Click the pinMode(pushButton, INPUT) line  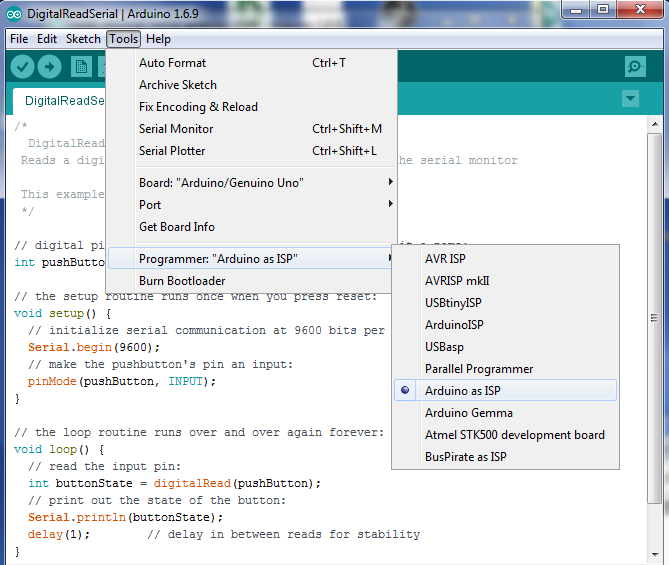pyautogui.click(x=122, y=381)
